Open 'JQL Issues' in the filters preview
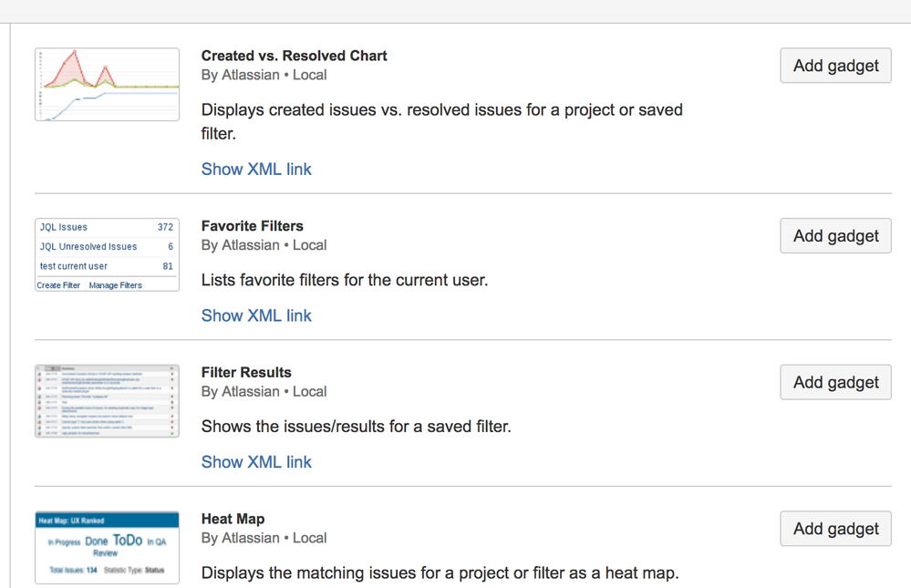Image resolution: width=911 pixels, height=588 pixels. click(x=64, y=227)
